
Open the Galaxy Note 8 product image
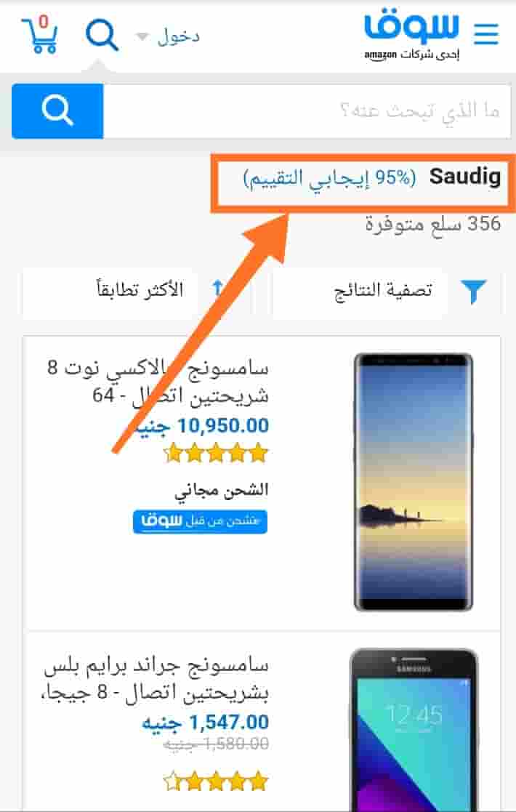coord(414,482)
